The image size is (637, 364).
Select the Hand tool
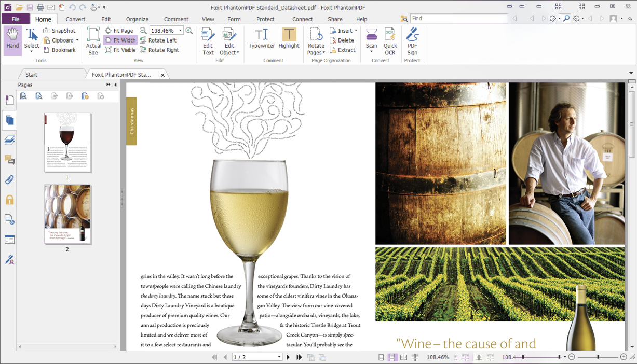pos(13,40)
